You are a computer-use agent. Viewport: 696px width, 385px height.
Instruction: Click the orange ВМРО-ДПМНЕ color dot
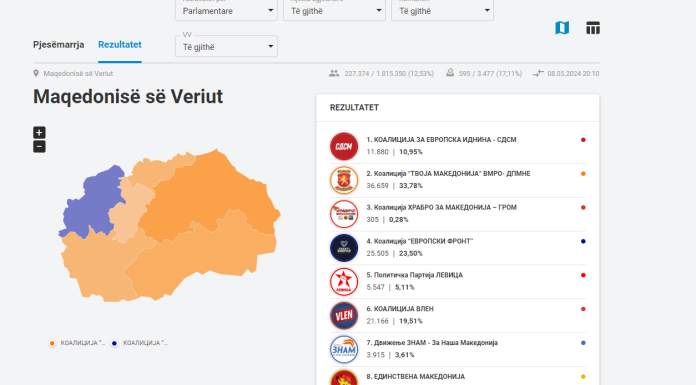click(583, 174)
